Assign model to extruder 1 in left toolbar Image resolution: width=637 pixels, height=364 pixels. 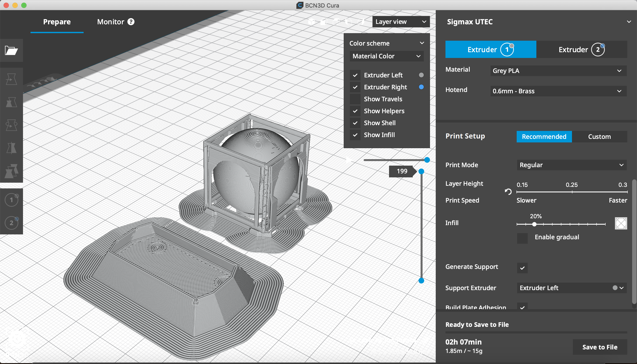pyautogui.click(x=11, y=200)
